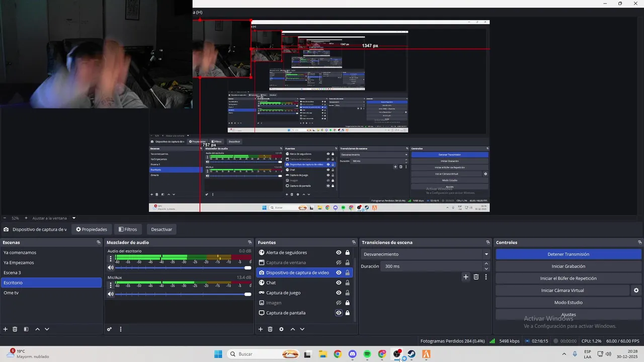Click Detener Transmisión button

[569, 254]
